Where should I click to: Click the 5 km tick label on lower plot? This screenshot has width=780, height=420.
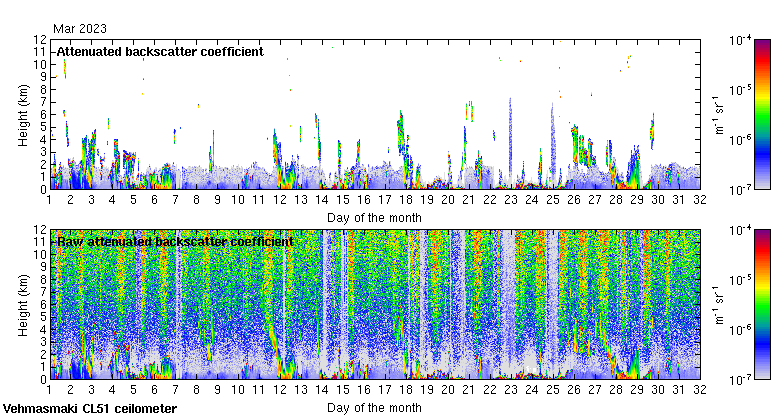click(x=43, y=317)
